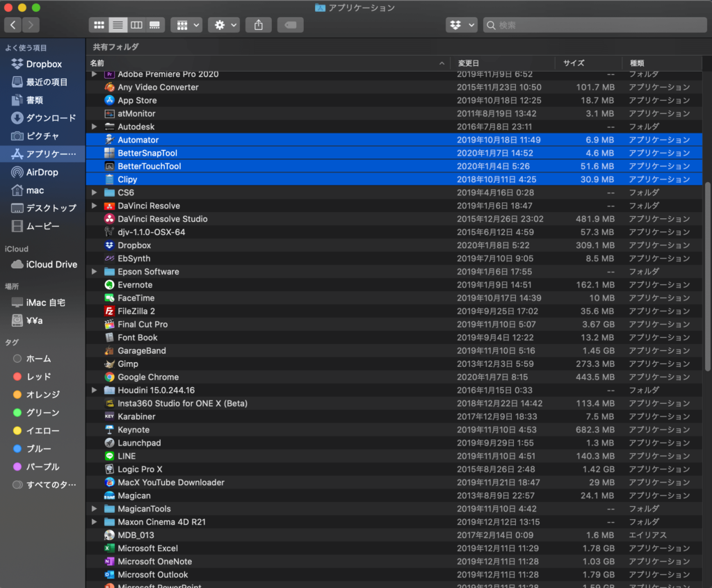Expand the Epson Software folder
The width and height of the screenshot is (712, 588).
coord(94,272)
